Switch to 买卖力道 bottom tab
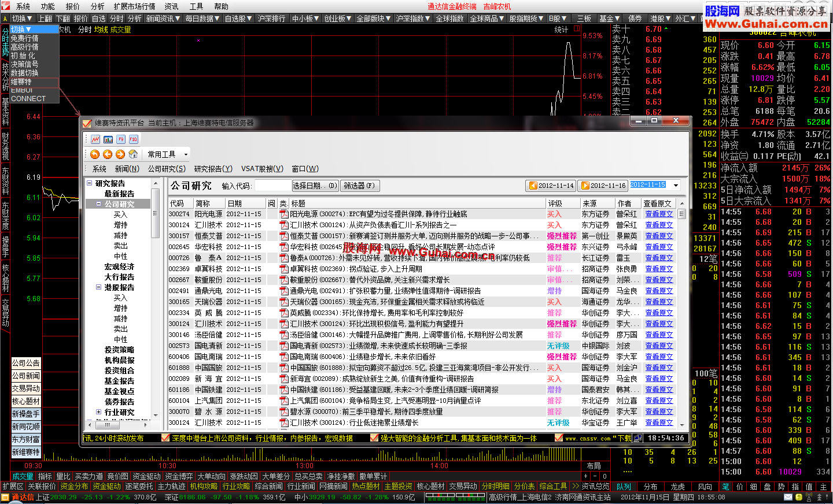Viewport: 833px width, 504px height. coord(89,476)
